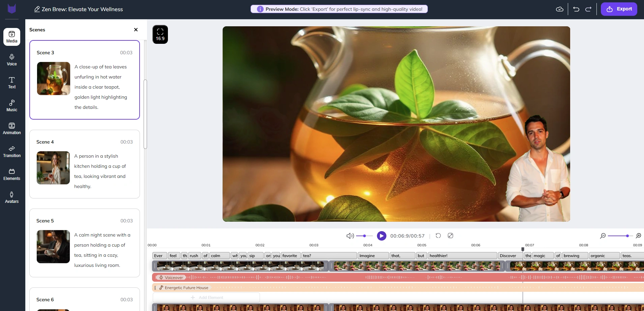The width and height of the screenshot is (644, 311).
Task: Export the video
Action: click(619, 9)
